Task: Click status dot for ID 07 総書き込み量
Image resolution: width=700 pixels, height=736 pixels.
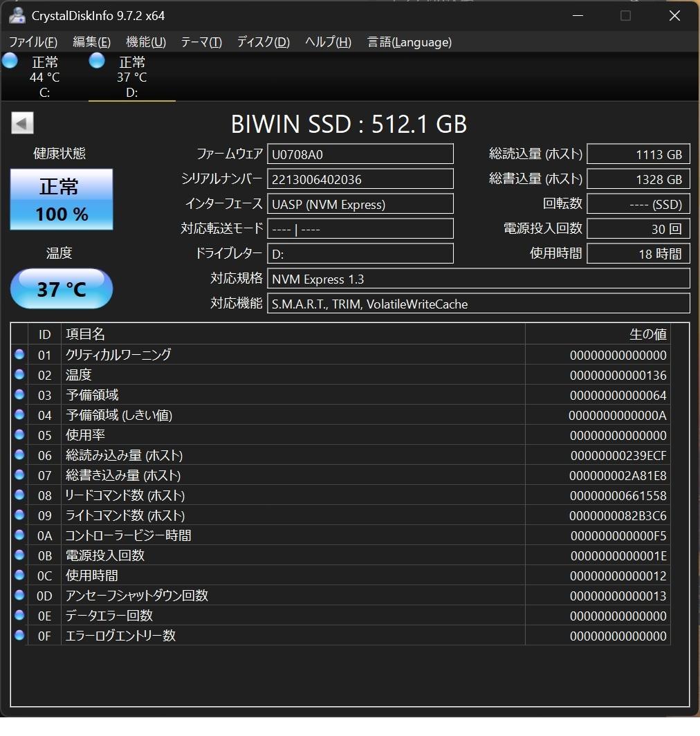Action: [19, 475]
